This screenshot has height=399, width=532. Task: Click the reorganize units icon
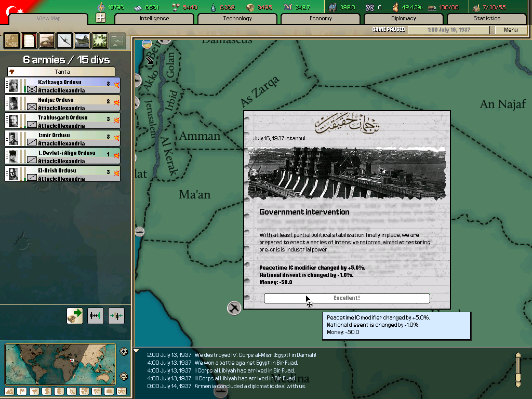[x=96, y=315]
